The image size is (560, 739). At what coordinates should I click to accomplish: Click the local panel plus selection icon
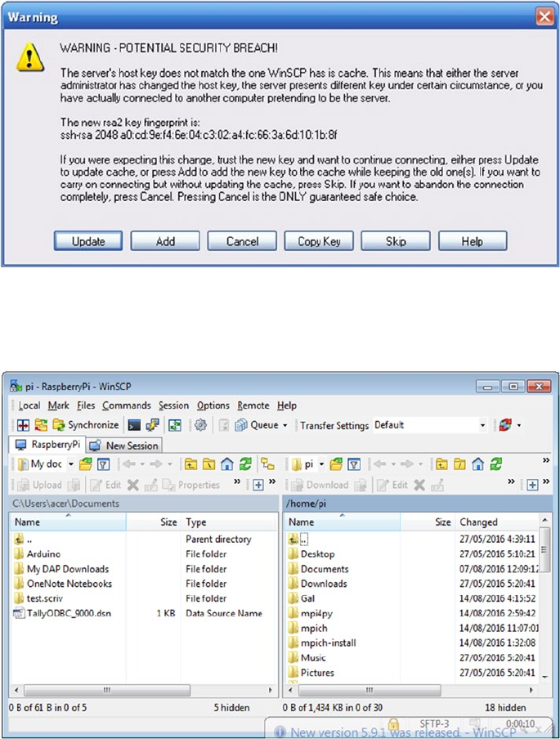tap(258, 485)
